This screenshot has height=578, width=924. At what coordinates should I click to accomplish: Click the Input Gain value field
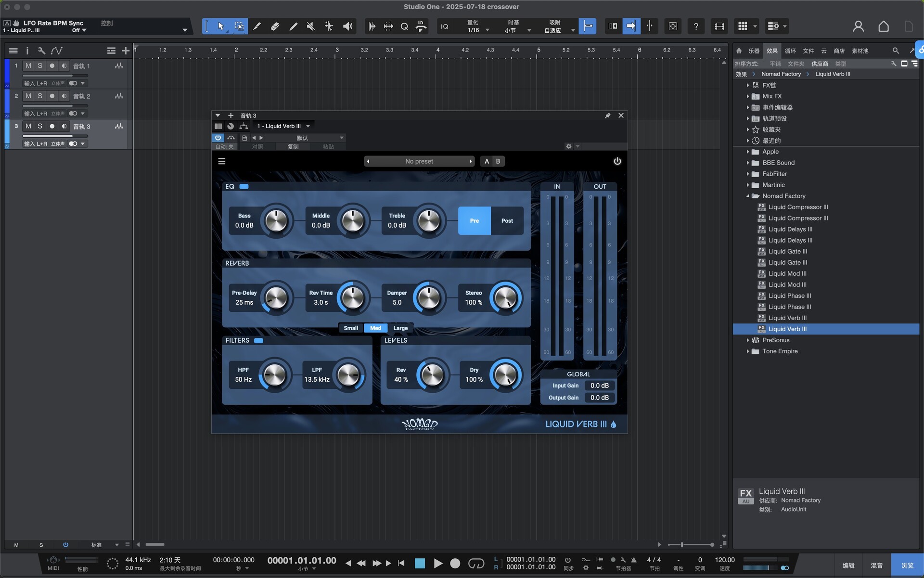599,385
